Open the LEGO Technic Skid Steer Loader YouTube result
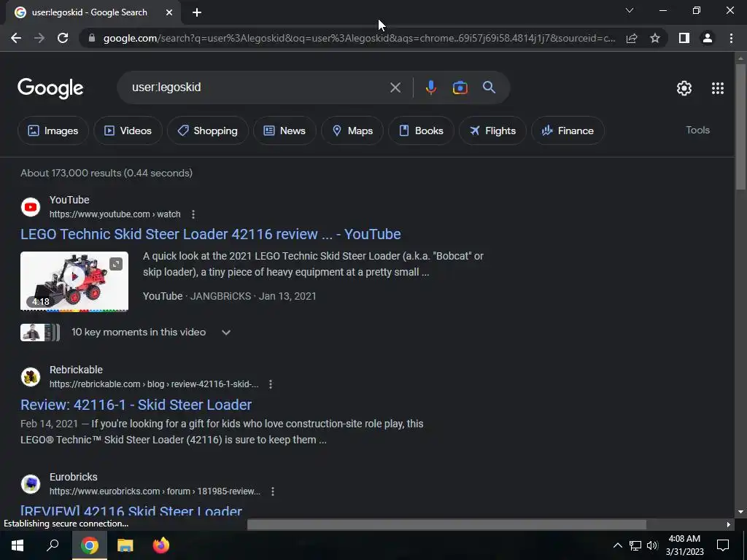The width and height of the screenshot is (747, 560). point(211,234)
